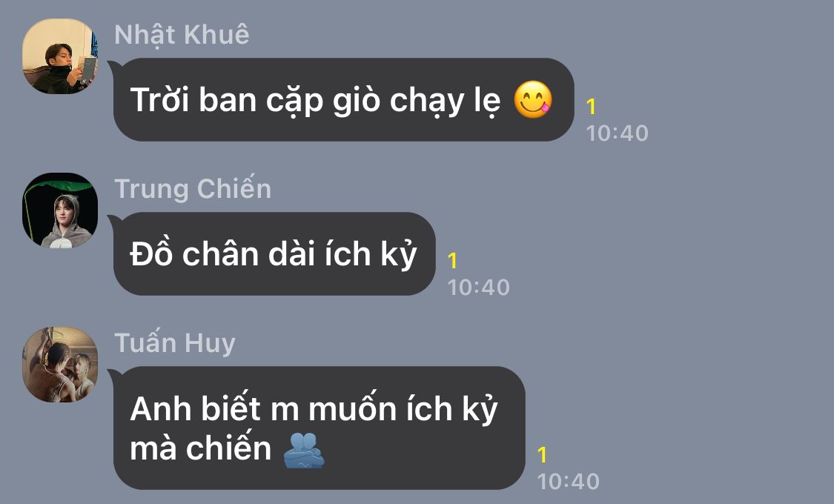This screenshot has height=504, width=834.
Task: Click 10:40 timestamp on Tuấn Huy's message
Action: pos(568,482)
